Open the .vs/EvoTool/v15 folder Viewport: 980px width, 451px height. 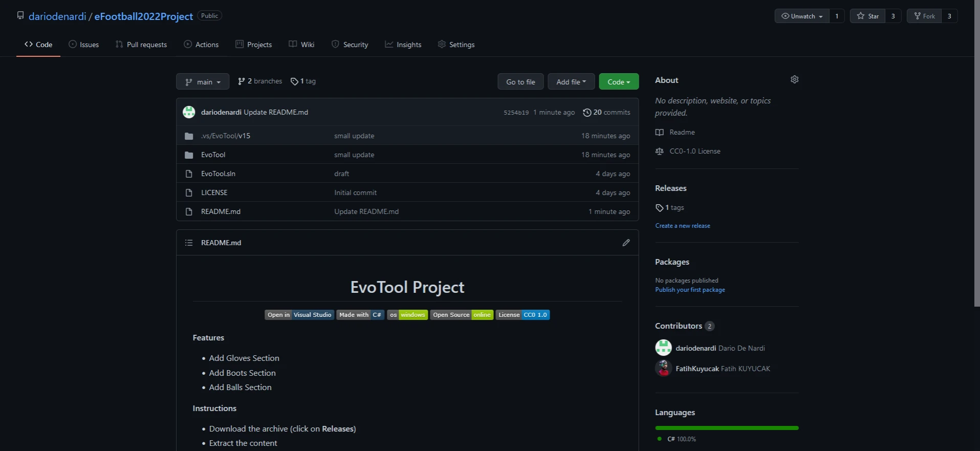click(x=226, y=136)
